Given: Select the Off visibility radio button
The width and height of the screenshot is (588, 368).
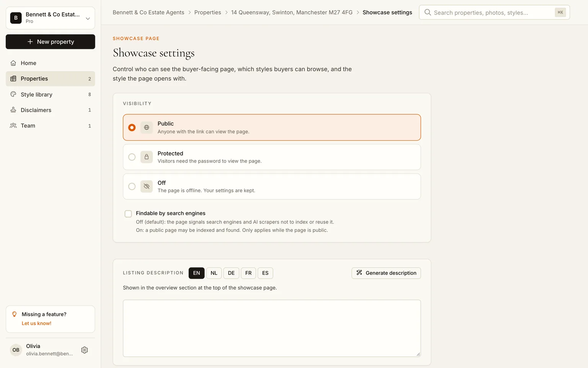Looking at the screenshot, I should pos(132,187).
